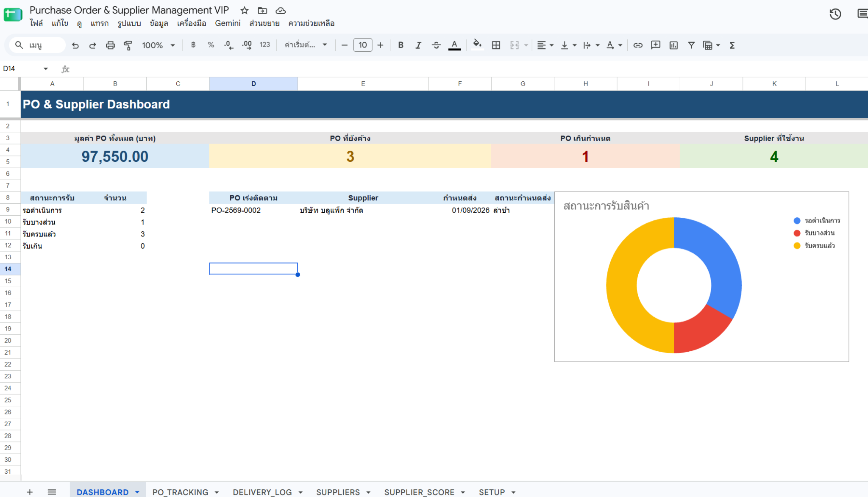Insert a link with the chain icon
The height and width of the screenshot is (497, 868).
tap(638, 45)
